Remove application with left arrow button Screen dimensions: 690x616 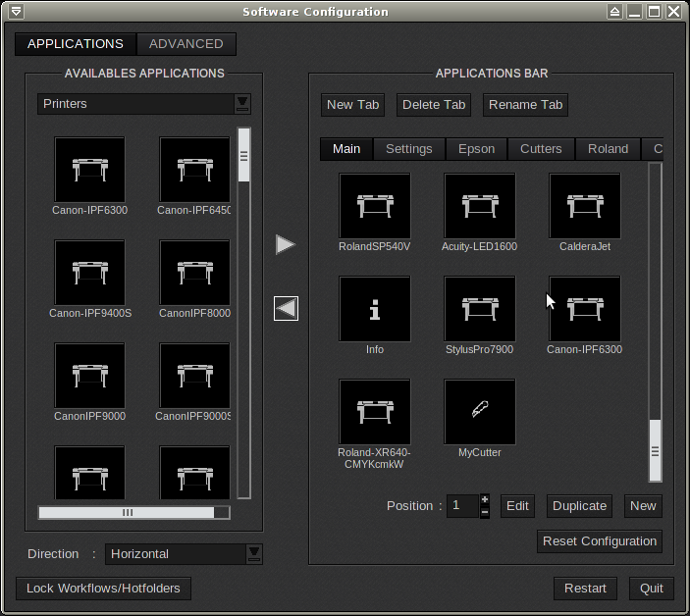[x=286, y=308]
